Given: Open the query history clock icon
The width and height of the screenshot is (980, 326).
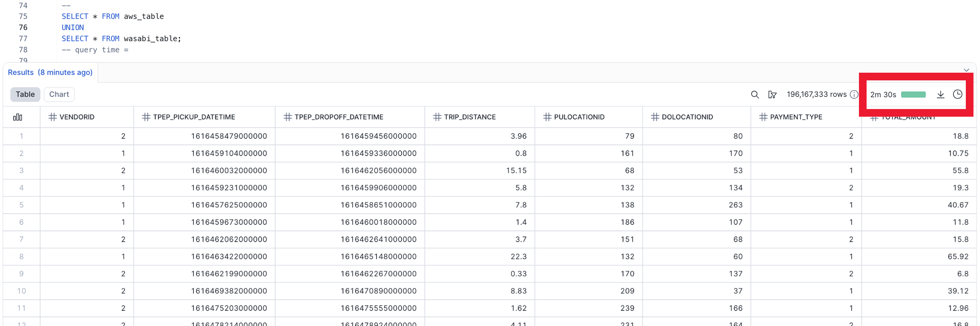Looking at the screenshot, I should (x=957, y=95).
